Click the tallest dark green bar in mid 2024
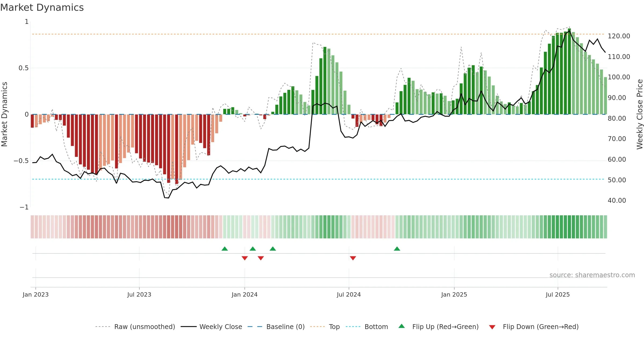 coord(325,80)
